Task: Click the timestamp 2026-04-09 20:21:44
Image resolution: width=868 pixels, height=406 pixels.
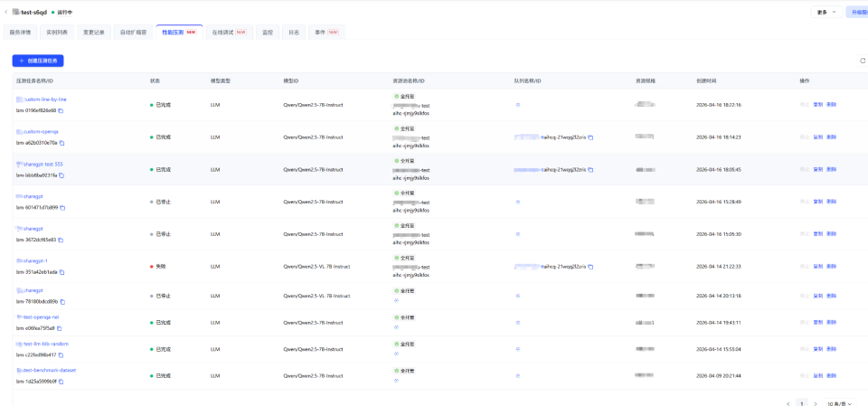Action: pos(719,376)
